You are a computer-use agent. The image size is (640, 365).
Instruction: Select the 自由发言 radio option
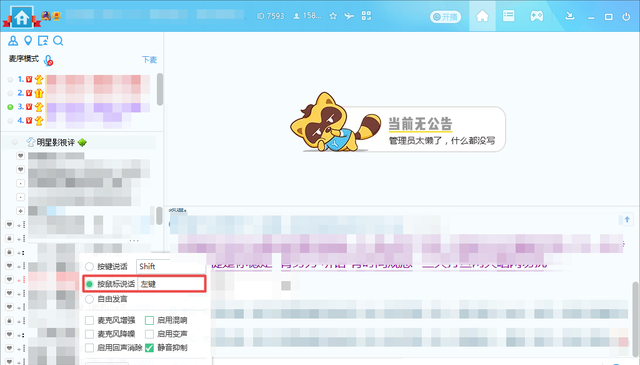[x=89, y=299]
